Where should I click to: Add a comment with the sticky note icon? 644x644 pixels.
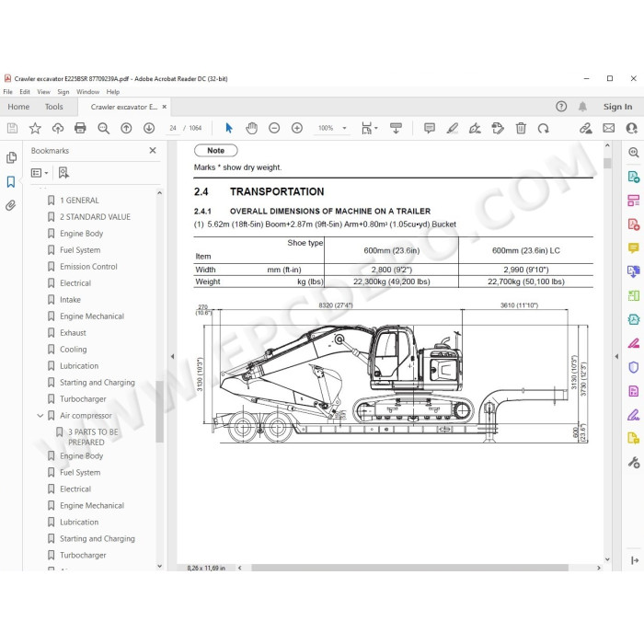coord(430,128)
